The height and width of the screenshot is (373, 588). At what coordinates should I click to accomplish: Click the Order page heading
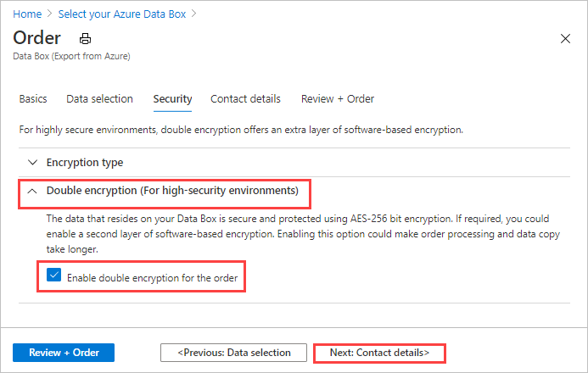tap(37, 38)
